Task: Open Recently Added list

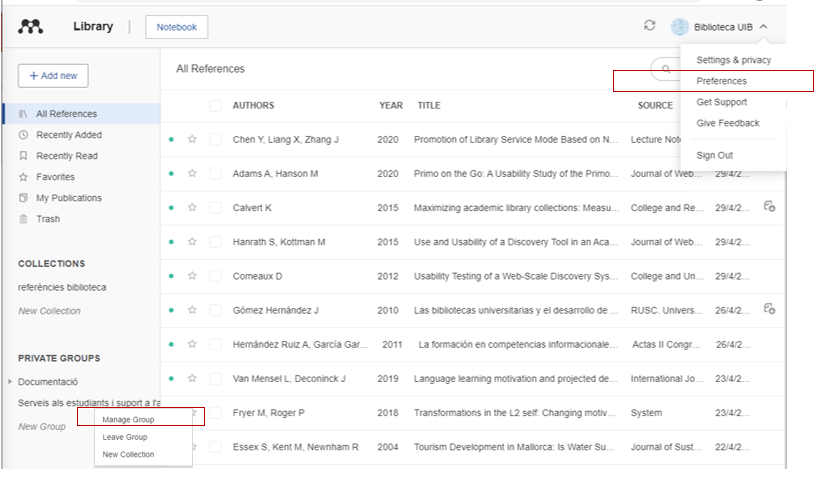Action: 69,135
